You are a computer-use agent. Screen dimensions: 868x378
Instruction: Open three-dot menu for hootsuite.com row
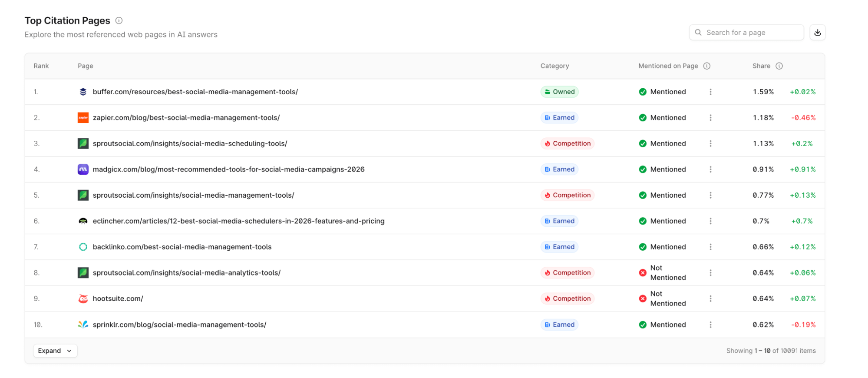710,298
